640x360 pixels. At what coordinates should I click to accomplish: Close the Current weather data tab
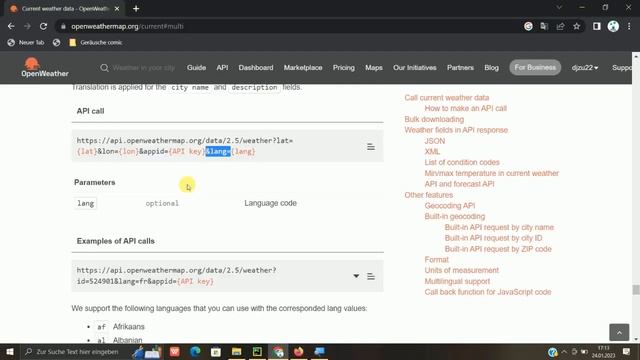click(117, 9)
